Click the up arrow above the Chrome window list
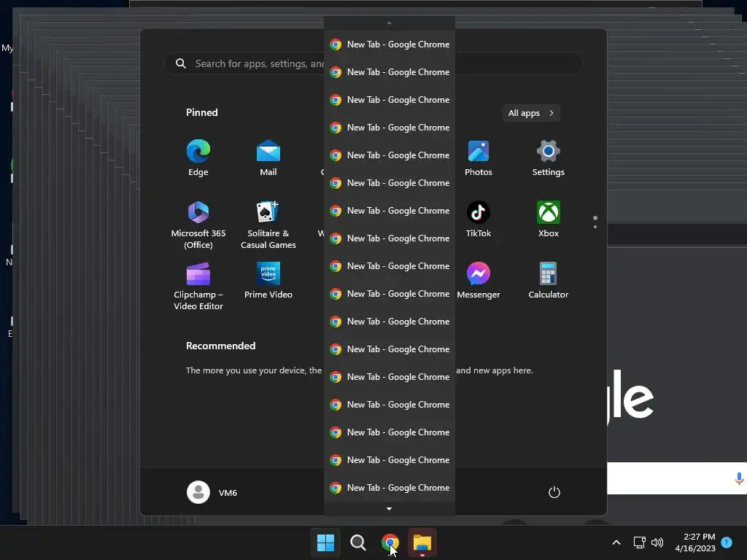Image resolution: width=747 pixels, height=560 pixels. pyautogui.click(x=390, y=23)
